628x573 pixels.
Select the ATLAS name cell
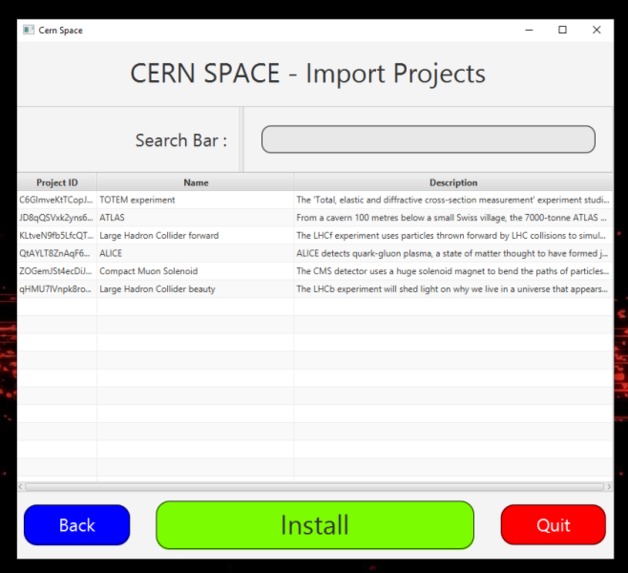(x=195, y=217)
